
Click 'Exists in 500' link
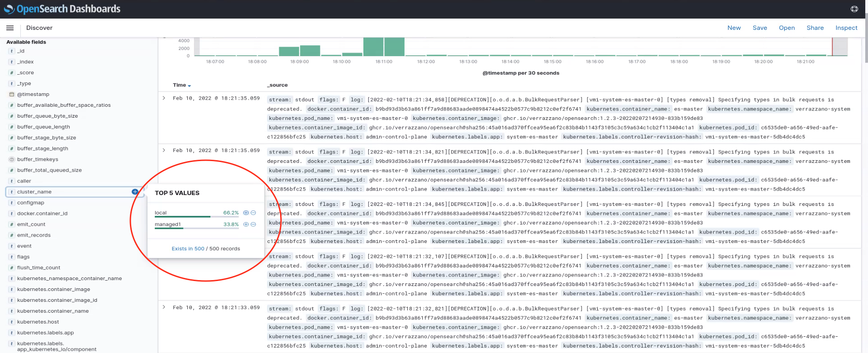click(188, 248)
